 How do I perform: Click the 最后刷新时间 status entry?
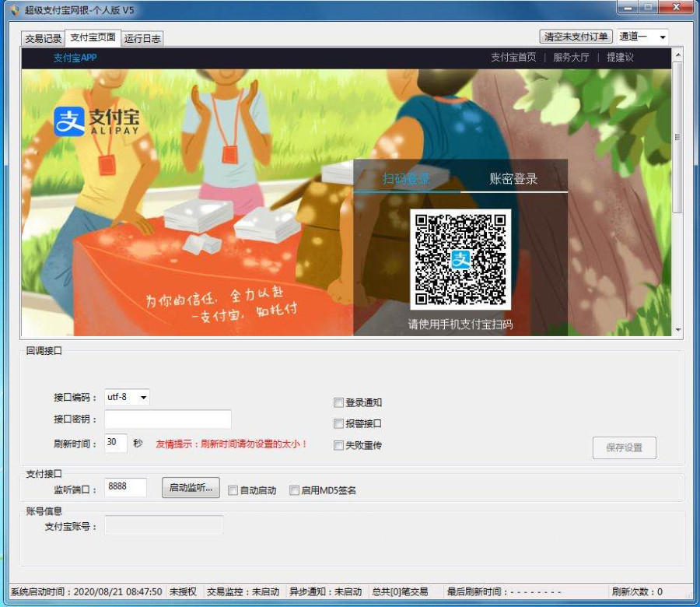(504, 591)
